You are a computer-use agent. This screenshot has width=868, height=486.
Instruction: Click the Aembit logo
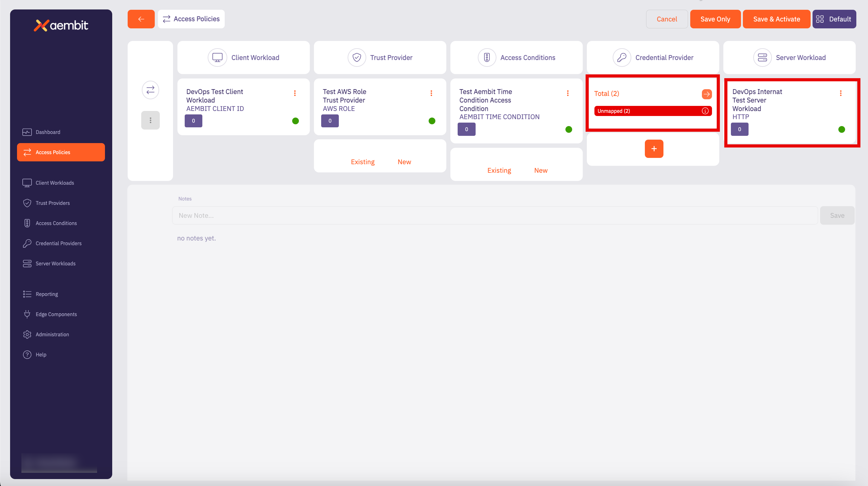click(61, 25)
